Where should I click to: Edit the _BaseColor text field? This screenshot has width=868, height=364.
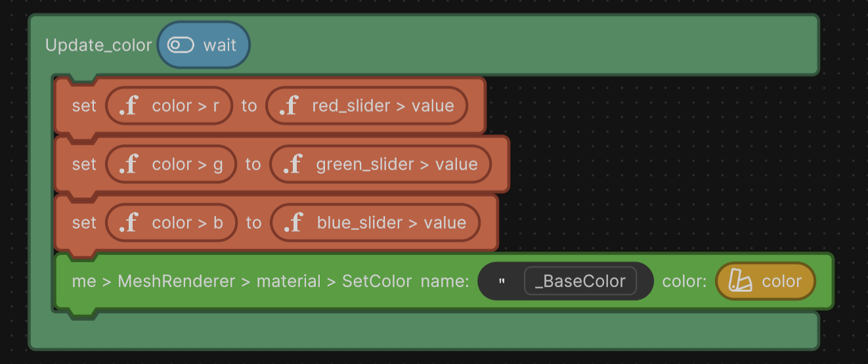[580, 281]
